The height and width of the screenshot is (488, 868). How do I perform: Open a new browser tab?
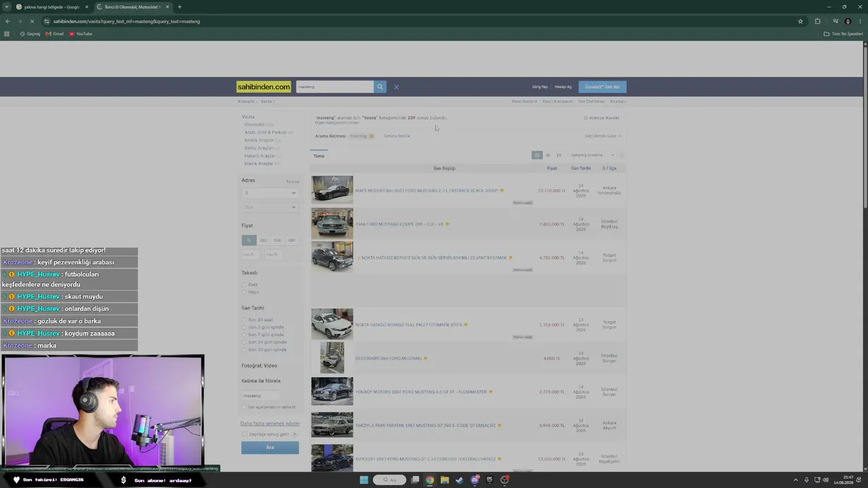pos(179,7)
